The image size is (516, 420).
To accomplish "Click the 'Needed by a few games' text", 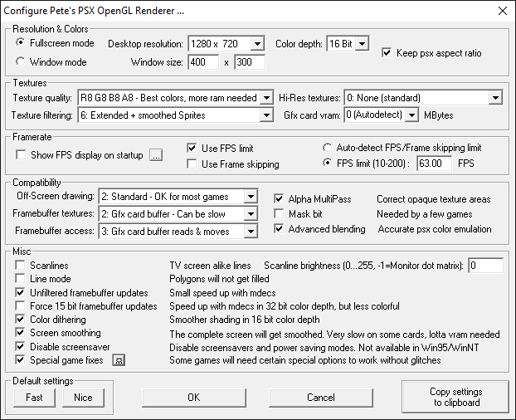I will pyautogui.click(x=424, y=214).
